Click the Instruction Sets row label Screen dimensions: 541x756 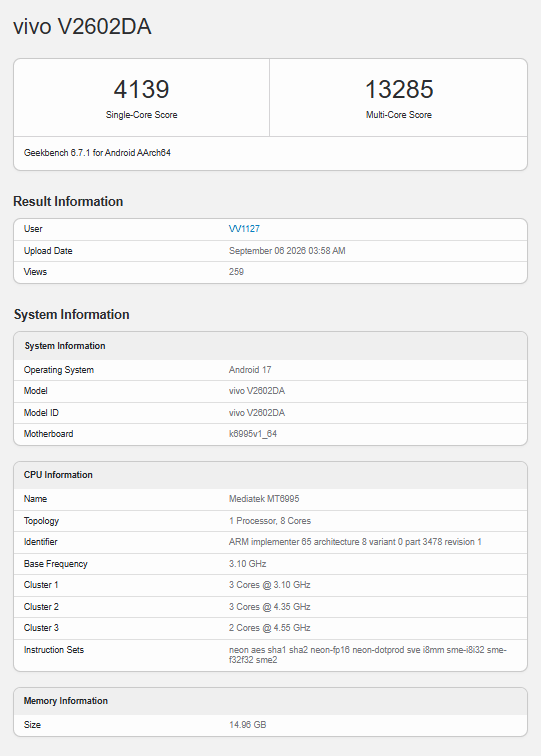point(54,650)
